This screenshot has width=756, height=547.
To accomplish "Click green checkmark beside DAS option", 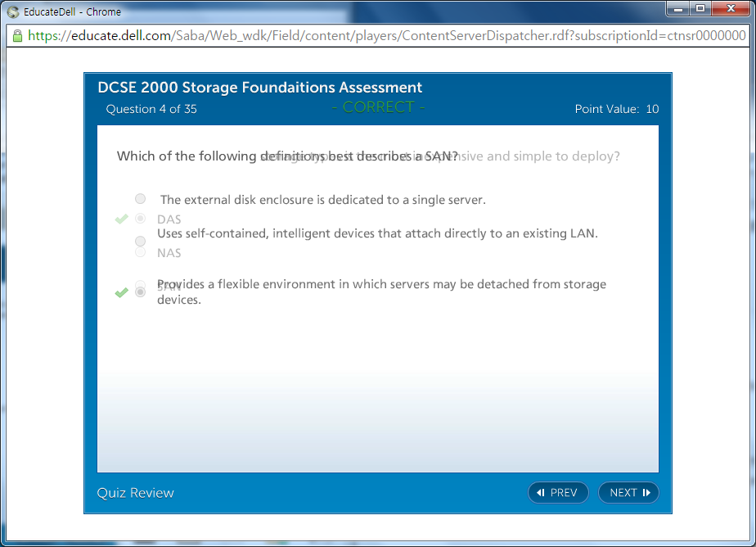I will coord(122,219).
